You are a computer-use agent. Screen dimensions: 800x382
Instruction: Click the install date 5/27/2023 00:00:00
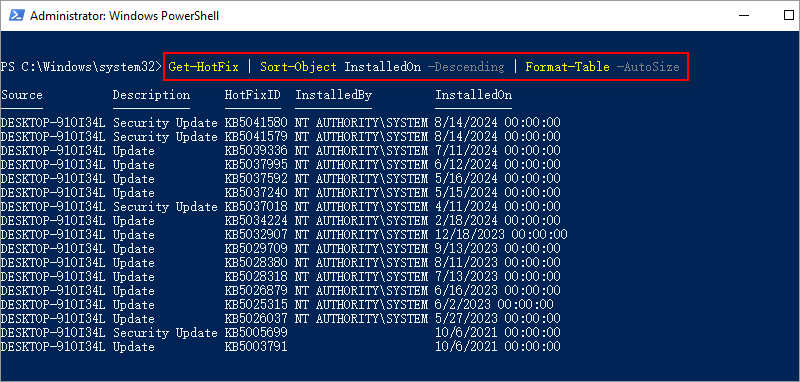[497, 319]
